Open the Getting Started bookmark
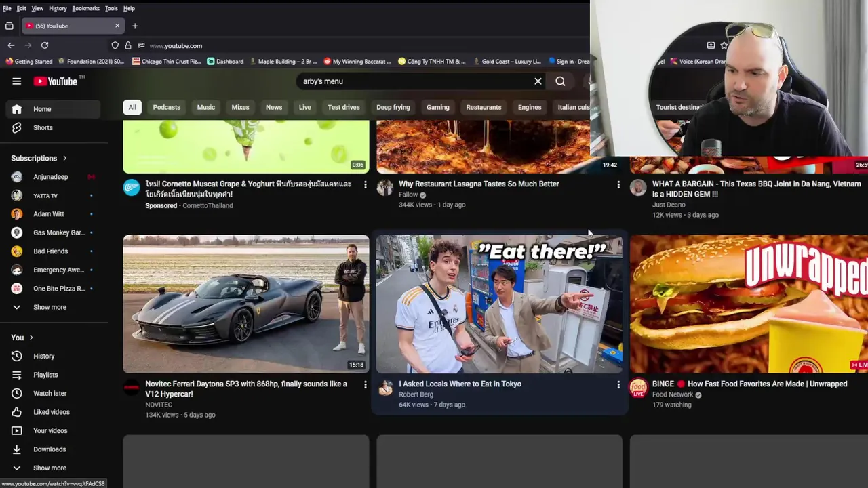The height and width of the screenshot is (488, 868). pos(29,61)
